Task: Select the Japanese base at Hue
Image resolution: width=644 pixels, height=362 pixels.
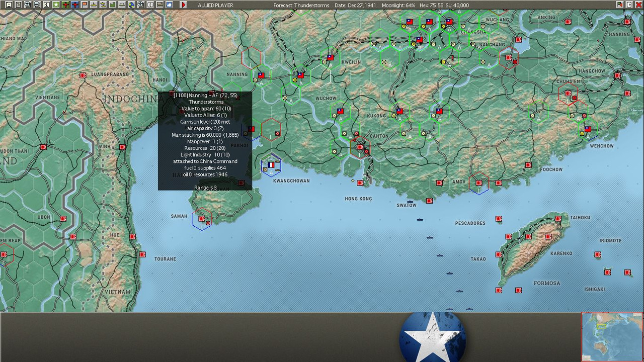Action: [132, 236]
